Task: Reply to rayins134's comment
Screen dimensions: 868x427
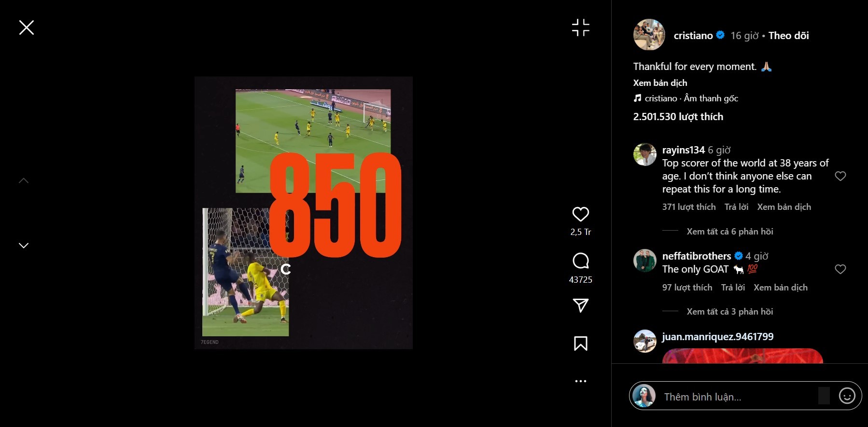Action: click(736, 207)
